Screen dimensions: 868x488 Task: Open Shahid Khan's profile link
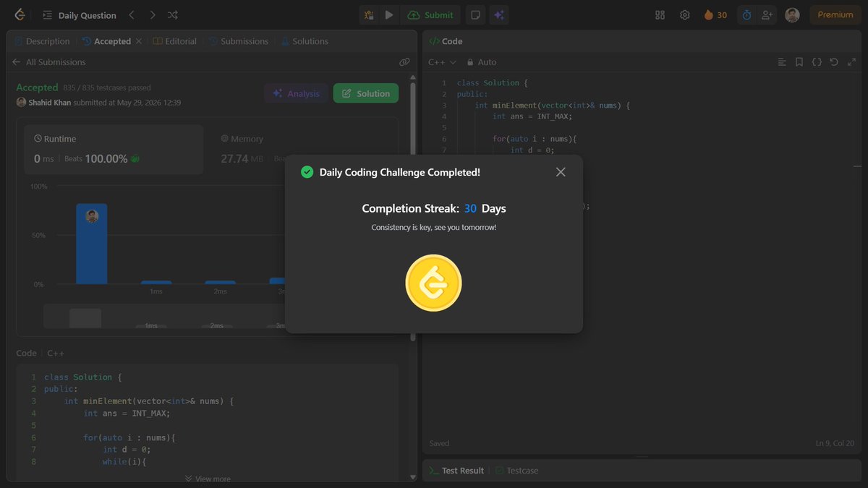coord(49,103)
